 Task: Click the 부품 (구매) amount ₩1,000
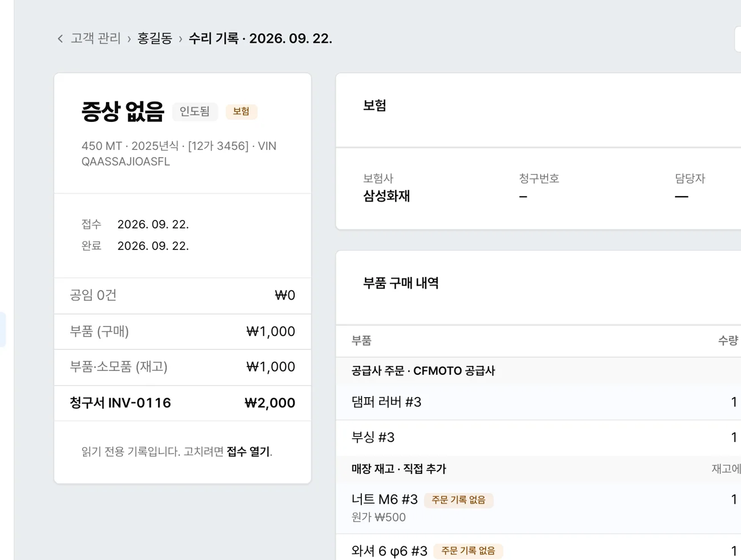tap(271, 332)
